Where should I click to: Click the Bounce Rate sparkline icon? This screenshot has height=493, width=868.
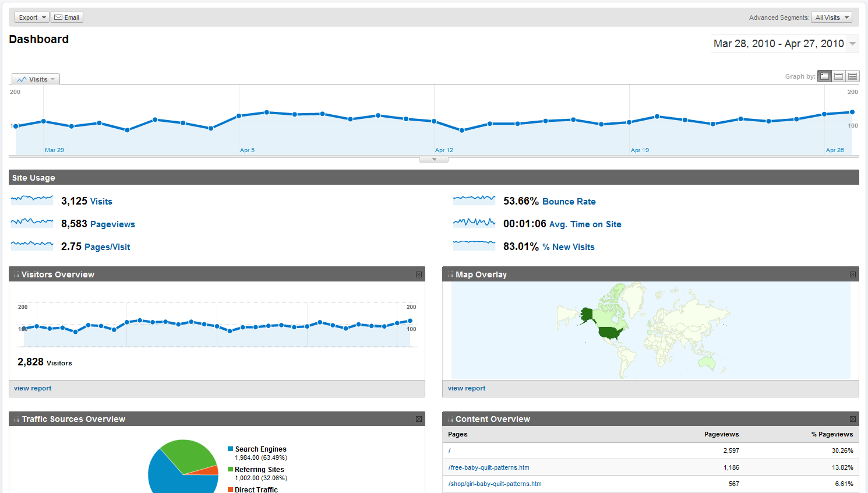474,200
